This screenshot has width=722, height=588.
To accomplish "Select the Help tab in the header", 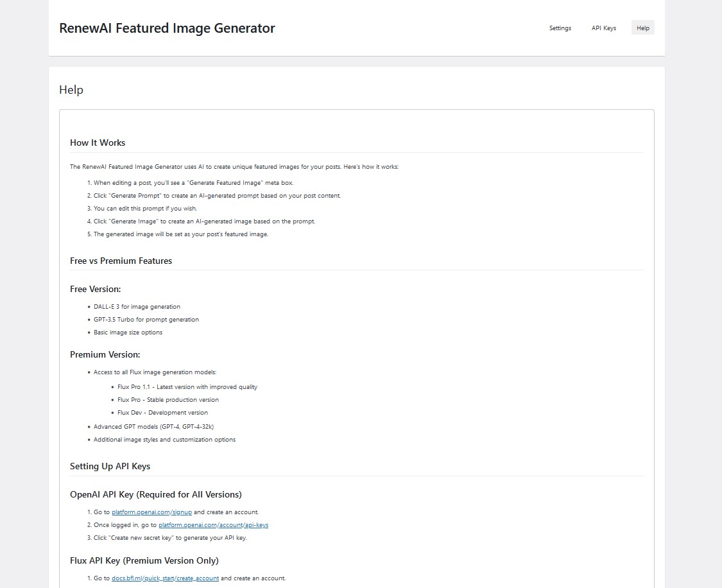I will 642,28.
